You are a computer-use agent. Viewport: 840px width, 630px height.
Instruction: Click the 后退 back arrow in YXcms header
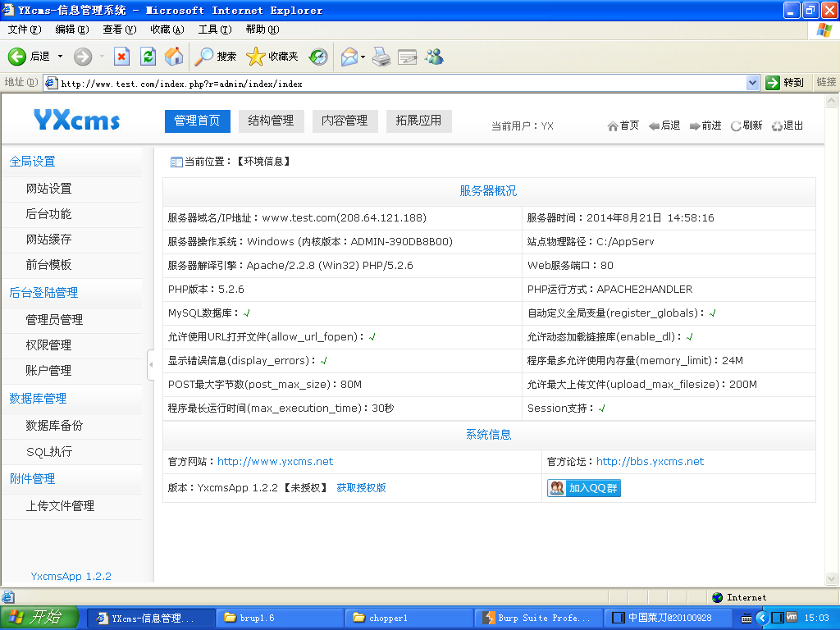(654, 126)
